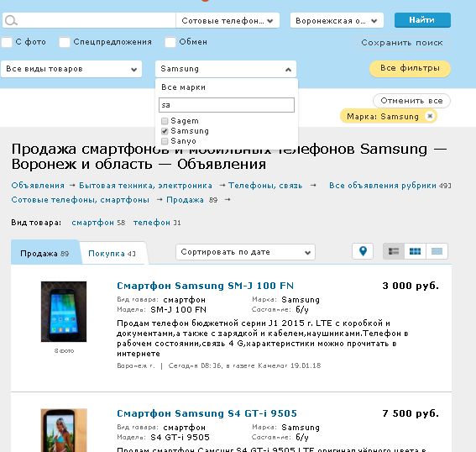The width and height of the screenshot is (476, 452).
Task: Switch to compact lines view icon
Action: point(437,251)
